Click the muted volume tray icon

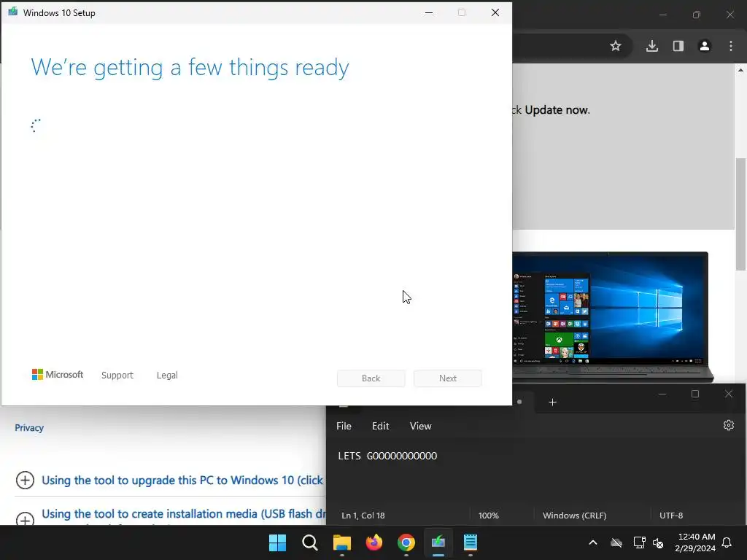coord(659,542)
